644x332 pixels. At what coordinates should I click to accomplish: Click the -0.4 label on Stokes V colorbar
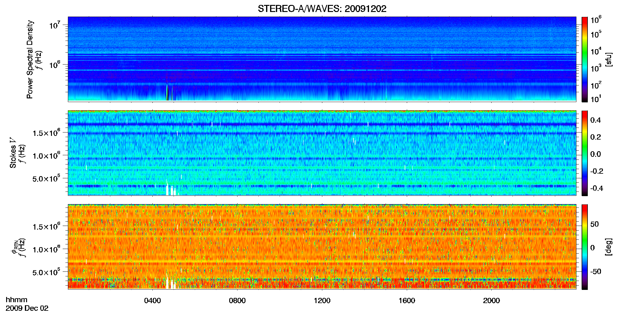(x=597, y=188)
